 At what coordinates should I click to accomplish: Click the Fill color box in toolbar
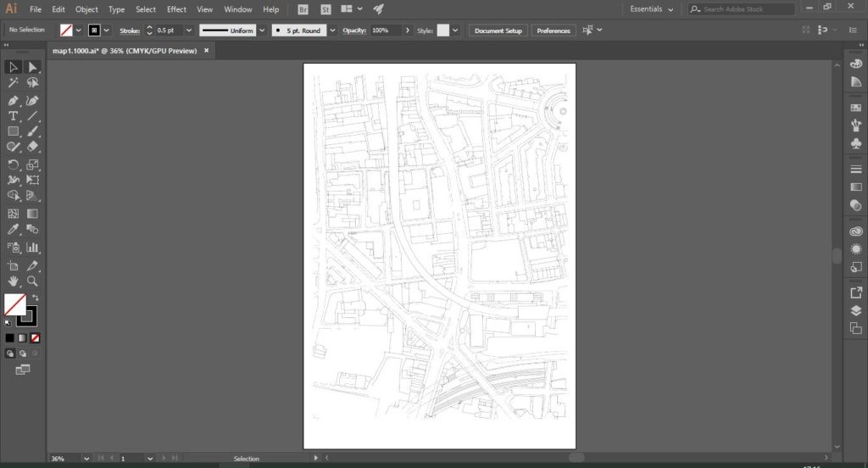pos(15,304)
